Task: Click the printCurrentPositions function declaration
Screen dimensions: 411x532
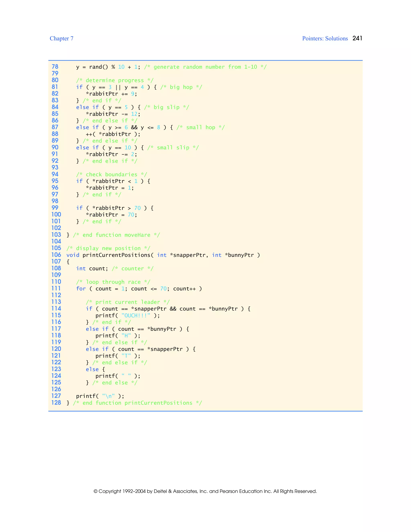Action: click(x=163, y=255)
